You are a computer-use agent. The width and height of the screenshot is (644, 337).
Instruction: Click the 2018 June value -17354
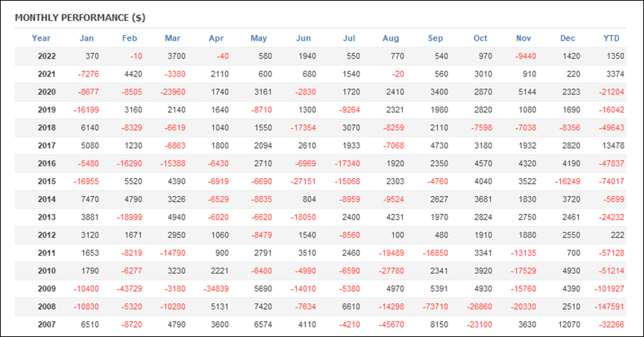303,127
